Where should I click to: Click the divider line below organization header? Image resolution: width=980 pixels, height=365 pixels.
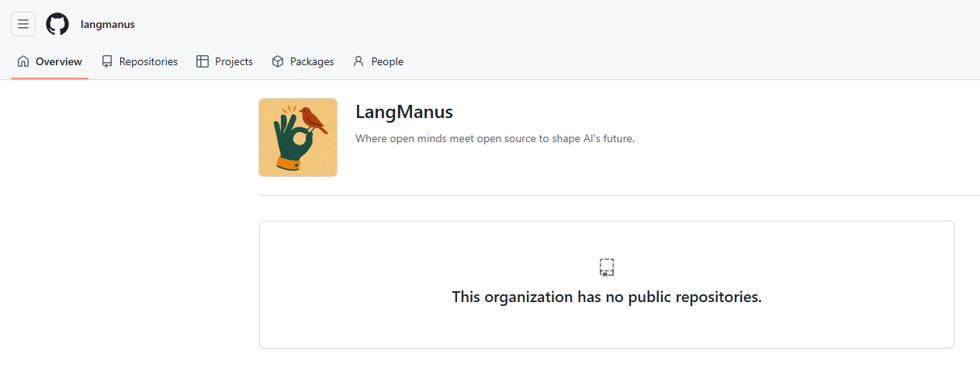pyautogui.click(x=619, y=195)
